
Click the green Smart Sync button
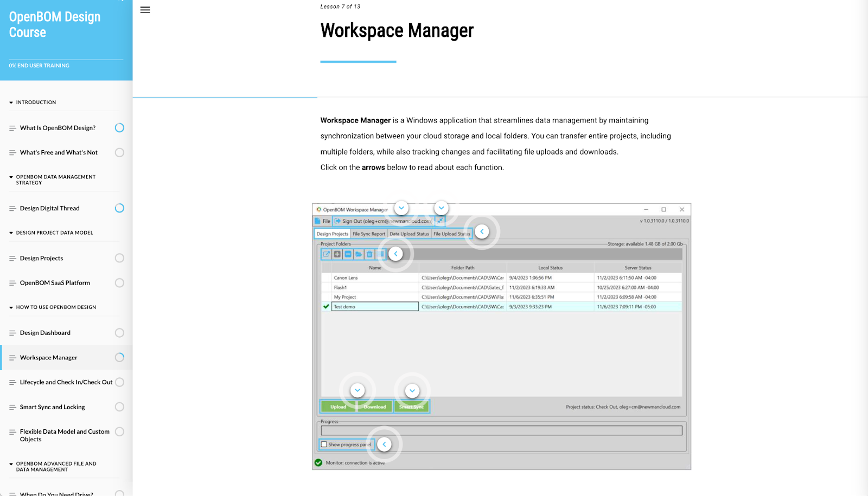pos(412,407)
